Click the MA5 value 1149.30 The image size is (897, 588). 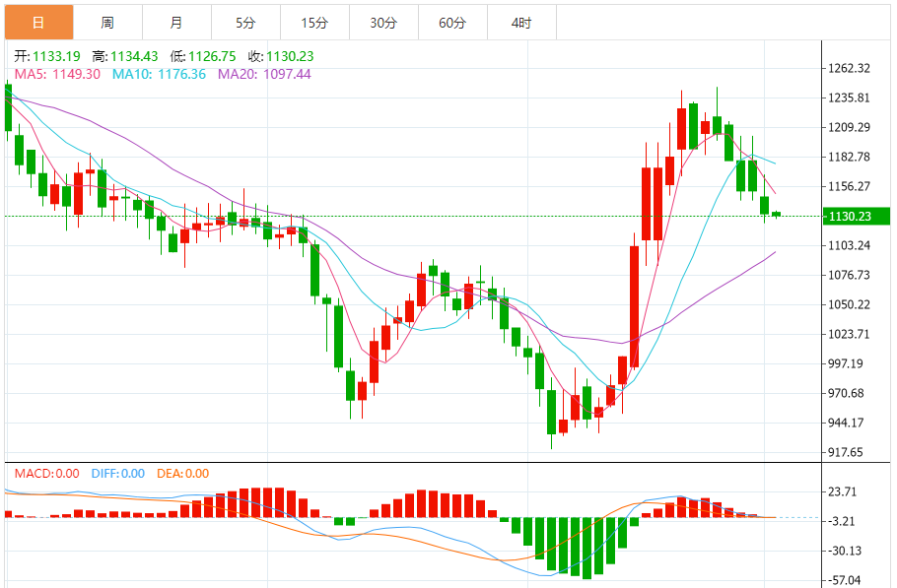[76, 74]
